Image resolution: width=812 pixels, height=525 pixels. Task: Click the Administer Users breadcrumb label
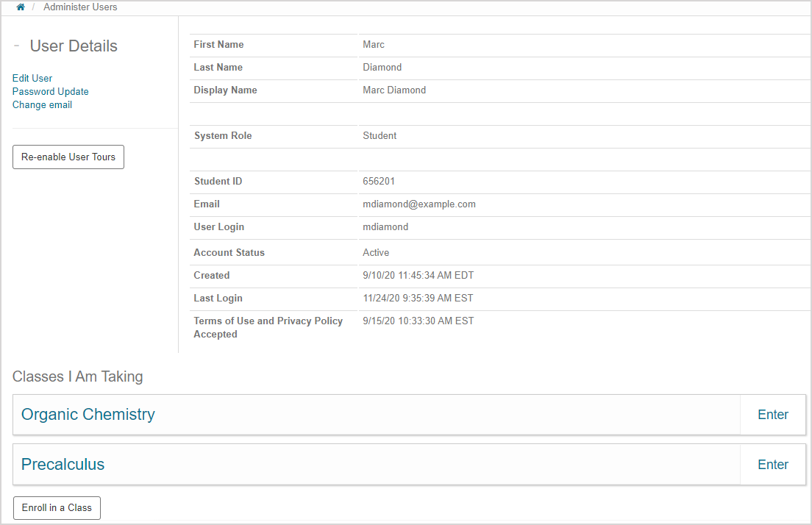point(80,7)
